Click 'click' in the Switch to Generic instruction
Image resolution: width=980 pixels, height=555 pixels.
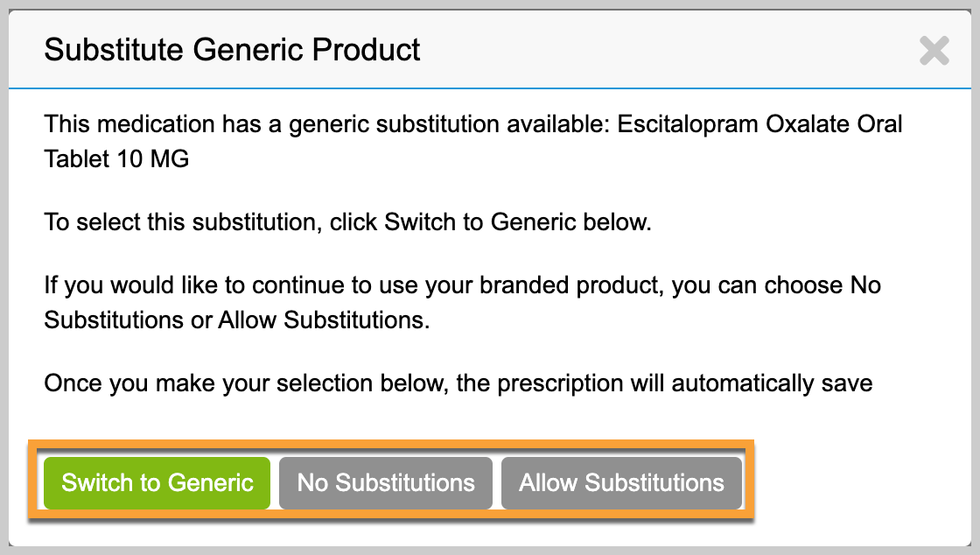tap(353, 222)
